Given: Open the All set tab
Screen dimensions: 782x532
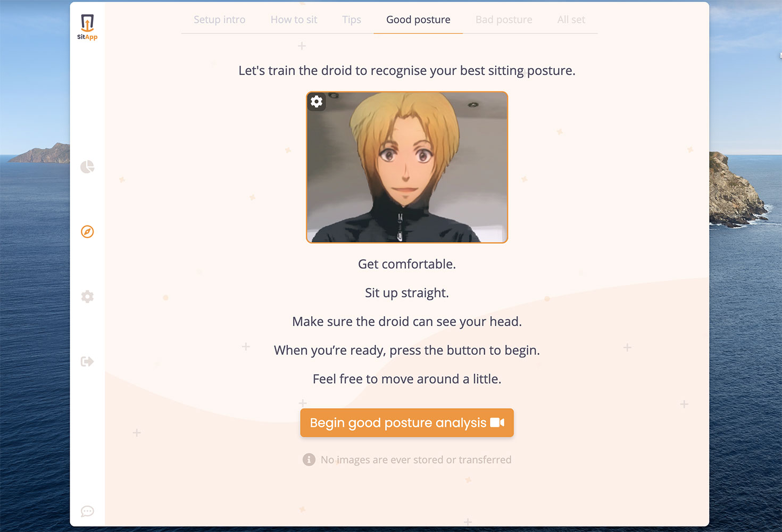Looking at the screenshot, I should pos(571,19).
